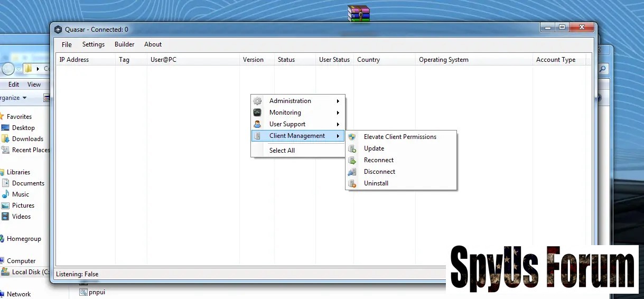This screenshot has height=299, width=644.
Task: Click the Monitoring screen icon
Action: 257,113
